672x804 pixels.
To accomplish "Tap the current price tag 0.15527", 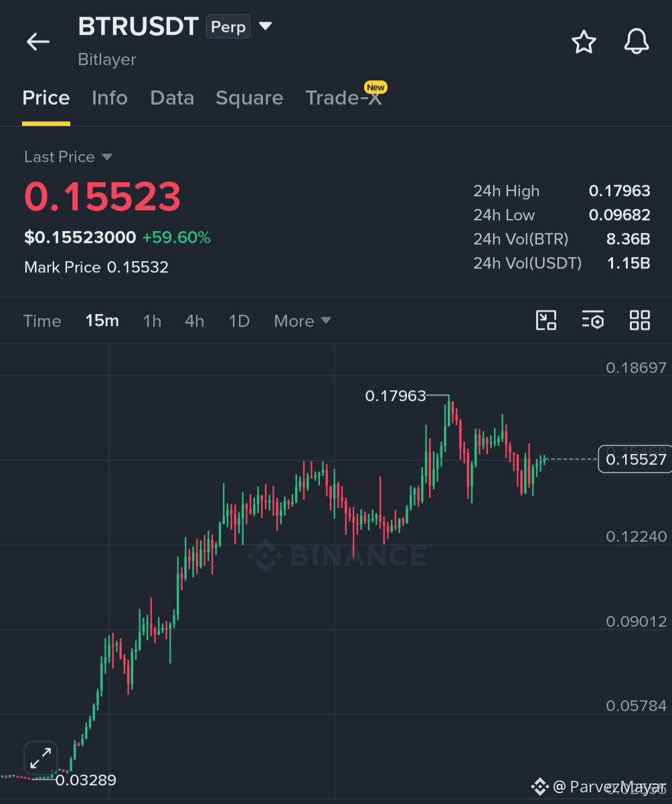I will pos(635,459).
